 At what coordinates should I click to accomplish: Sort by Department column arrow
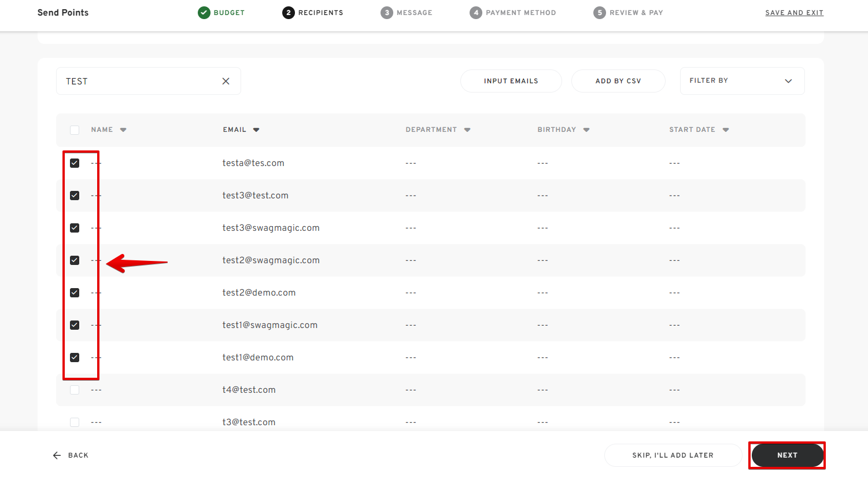tap(467, 130)
